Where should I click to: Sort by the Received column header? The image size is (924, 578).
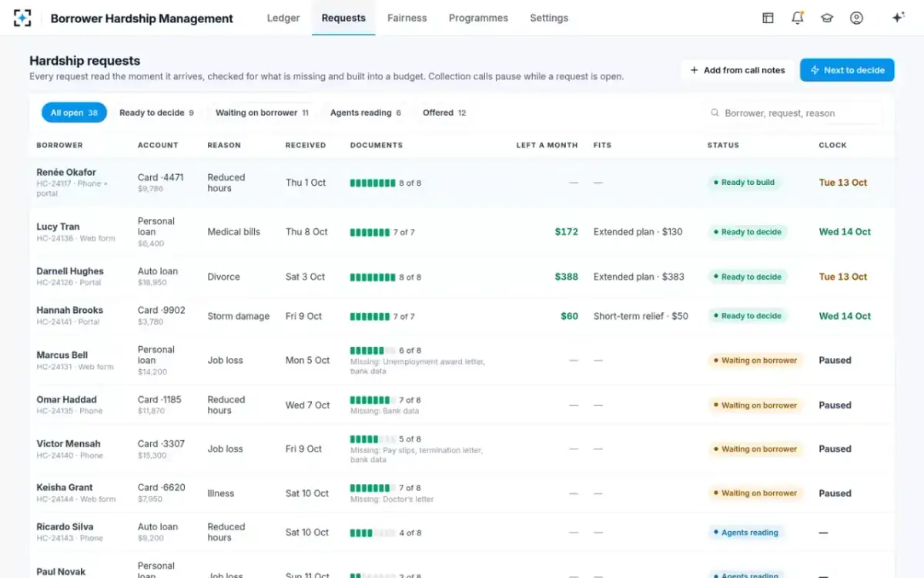(306, 145)
